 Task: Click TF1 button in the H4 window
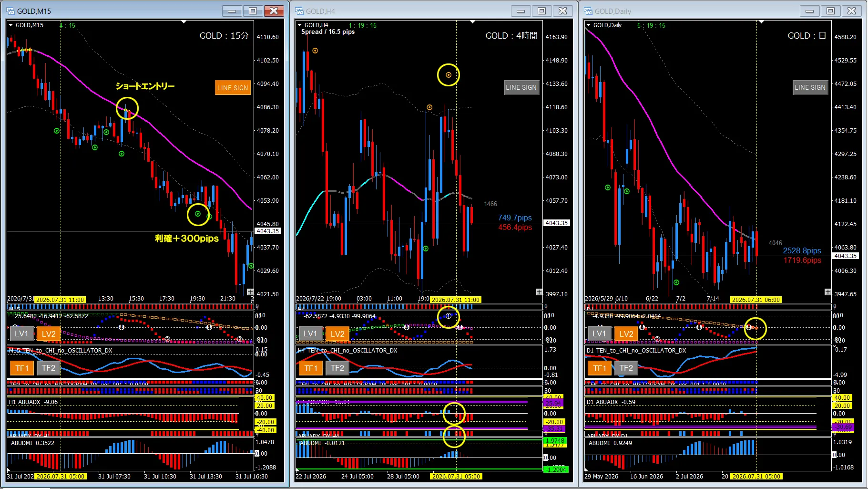tap(311, 368)
